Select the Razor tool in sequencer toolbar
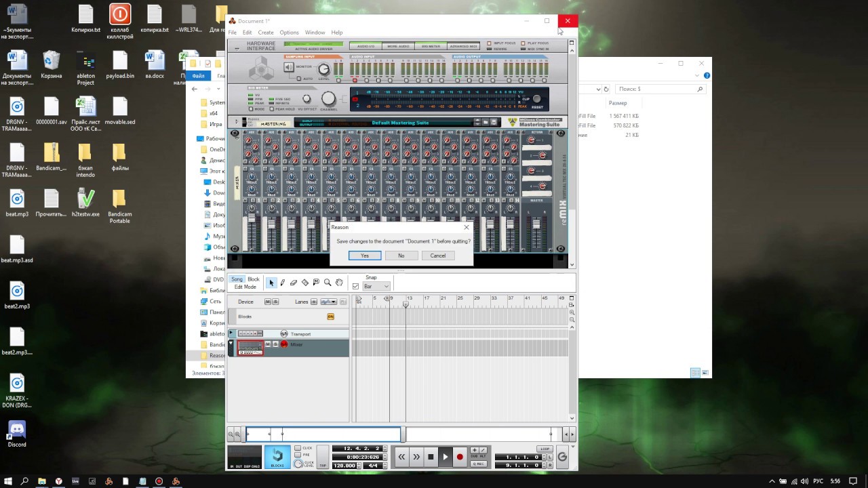 (x=305, y=283)
